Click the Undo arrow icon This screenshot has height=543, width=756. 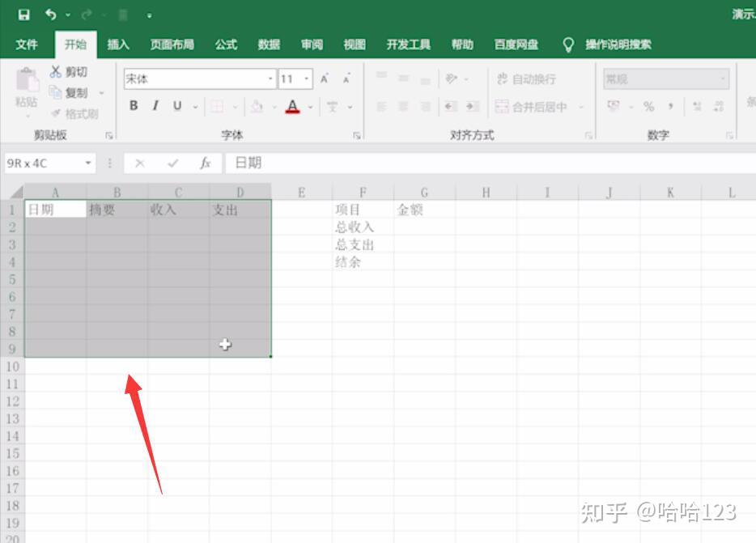51,15
